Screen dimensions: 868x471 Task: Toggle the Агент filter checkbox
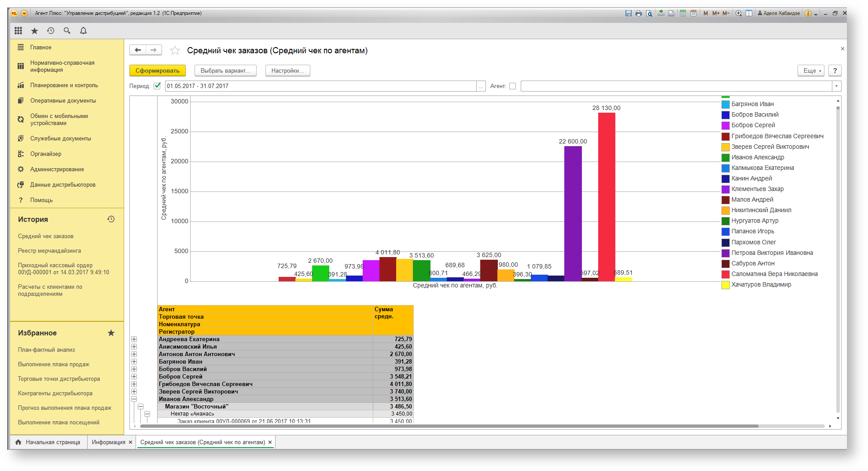click(x=512, y=86)
